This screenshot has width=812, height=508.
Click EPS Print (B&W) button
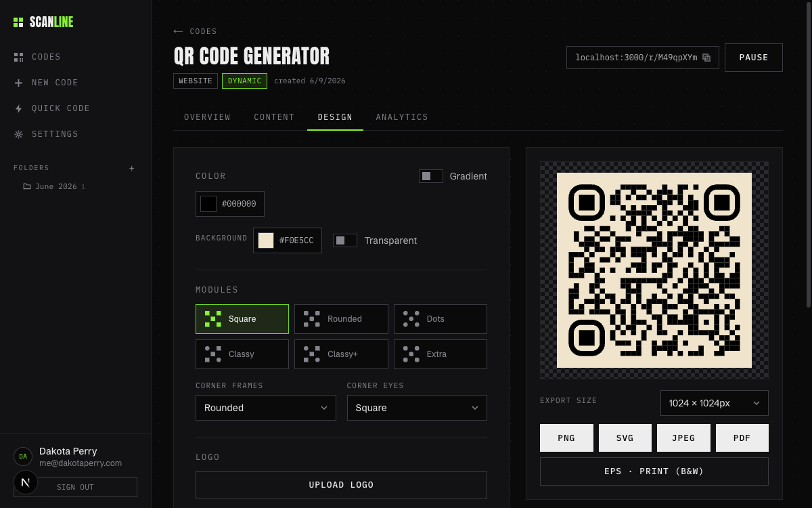(654, 471)
